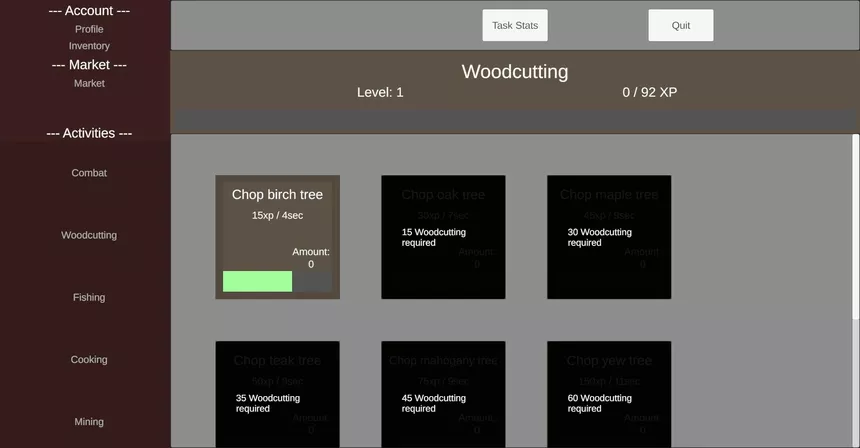Click the '--- Activities ---' section header
The width and height of the screenshot is (860, 448).
click(89, 133)
